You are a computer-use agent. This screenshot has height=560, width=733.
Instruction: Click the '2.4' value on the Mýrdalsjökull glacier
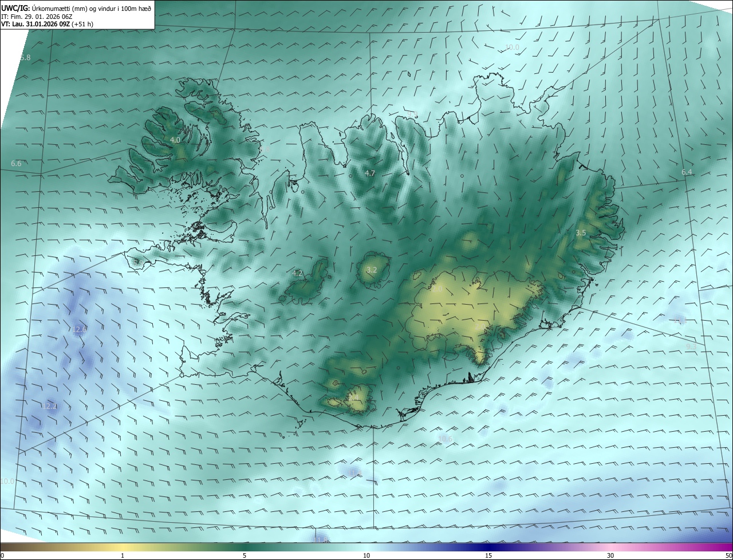tap(354, 397)
